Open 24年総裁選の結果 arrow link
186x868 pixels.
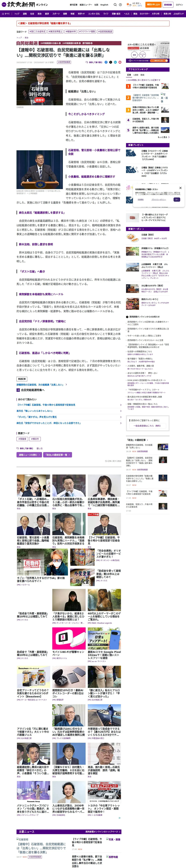[71, 43]
